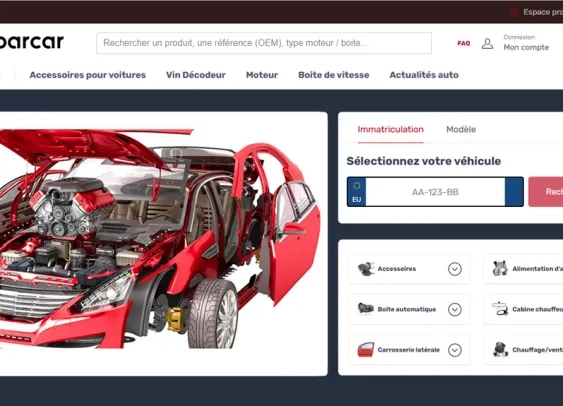Click the Sélectionnez votre véhicule heading
This screenshot has height=406, width=563.
click(x=424, y=161)
